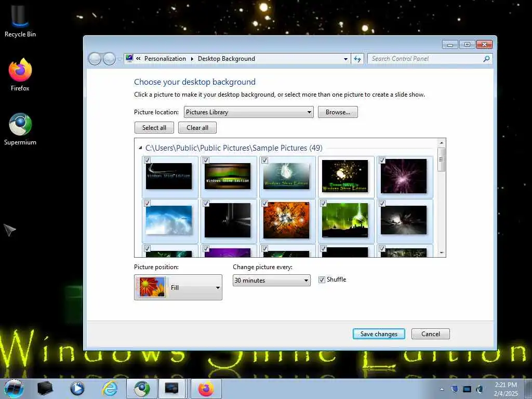This screenshot has width=532, height=399.
Task: Uncheck the teal heart wallpaper checkbox
Action: click(264, 160)
